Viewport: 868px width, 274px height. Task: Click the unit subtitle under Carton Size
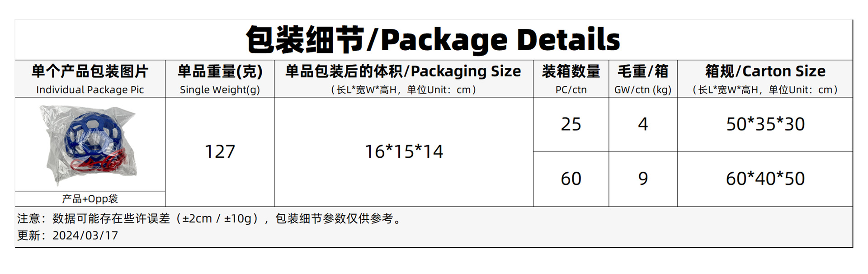(x=765, y=90)
